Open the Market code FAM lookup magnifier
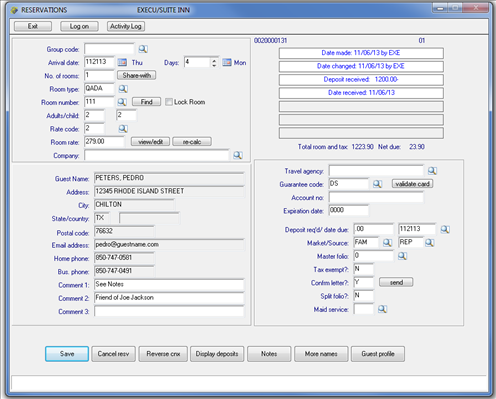The image size is (496, 399). pyautogui.click(x=387, y=243)
